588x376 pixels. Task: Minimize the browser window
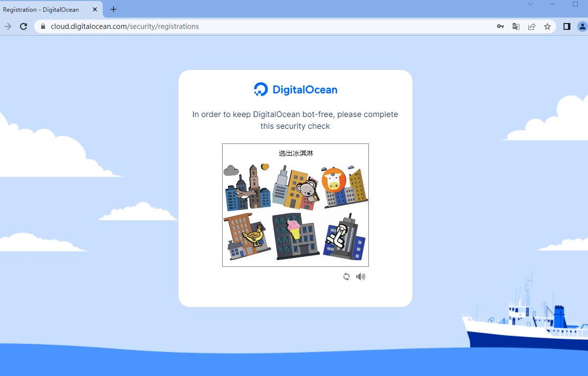click(553, 4)
